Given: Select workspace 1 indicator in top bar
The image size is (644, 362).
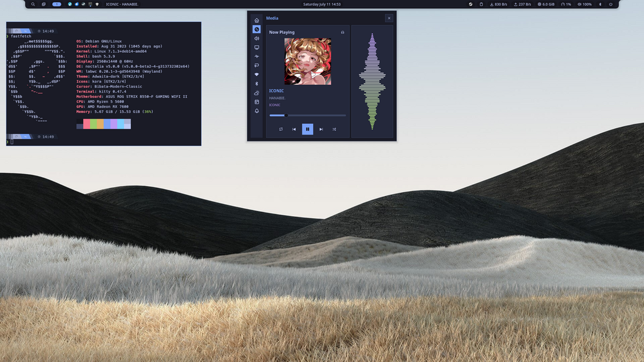Looking at the screenshot, I should pos(57,4).
